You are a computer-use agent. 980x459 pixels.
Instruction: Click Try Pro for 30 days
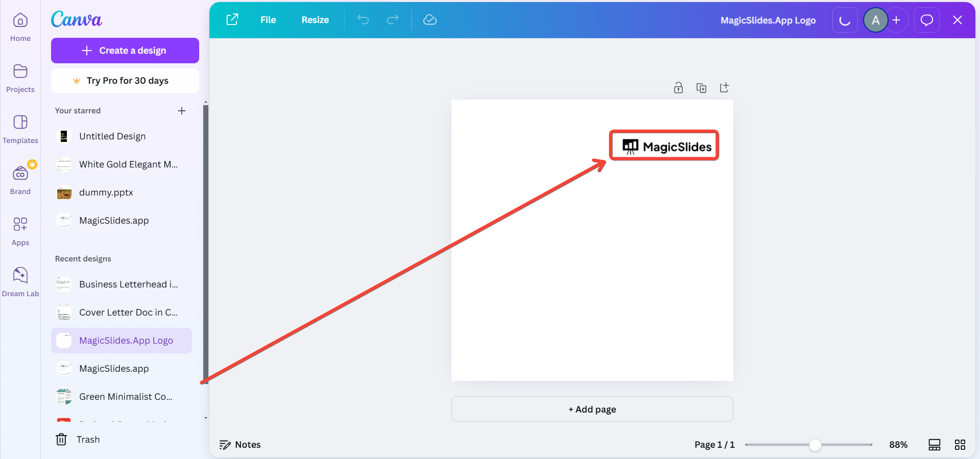coord(125,81)
